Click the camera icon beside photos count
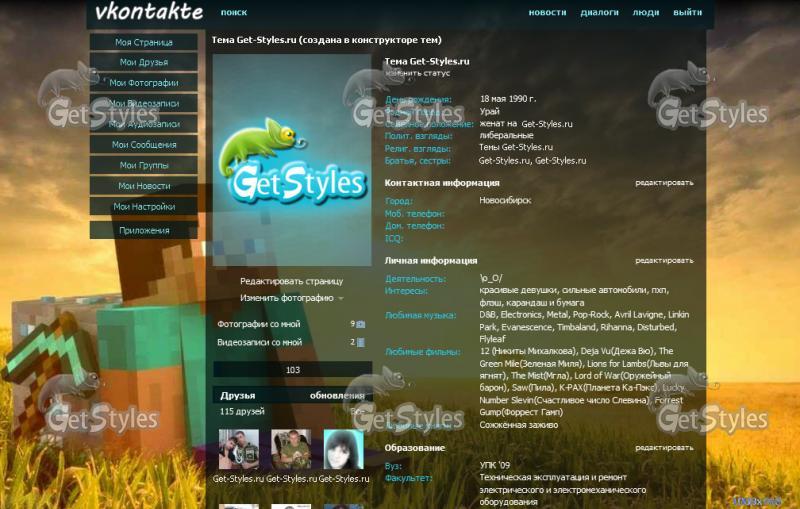 pos(361,324)
